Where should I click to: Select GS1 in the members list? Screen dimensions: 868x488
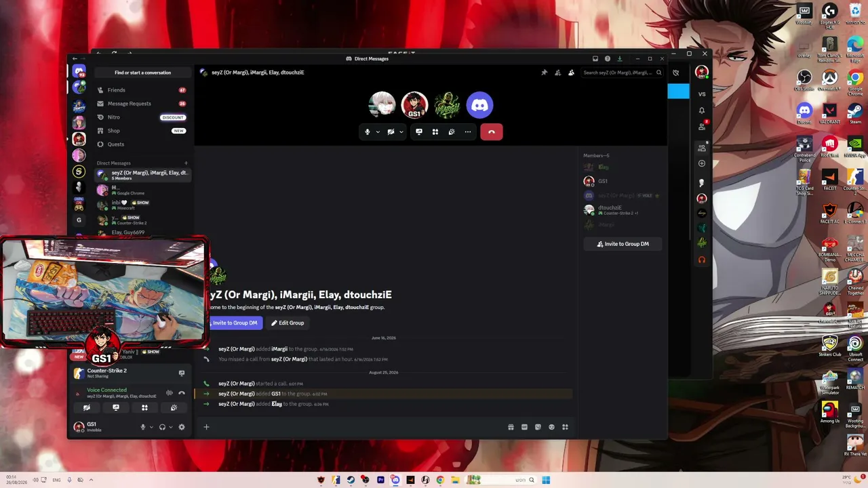[x=623, y=181]
